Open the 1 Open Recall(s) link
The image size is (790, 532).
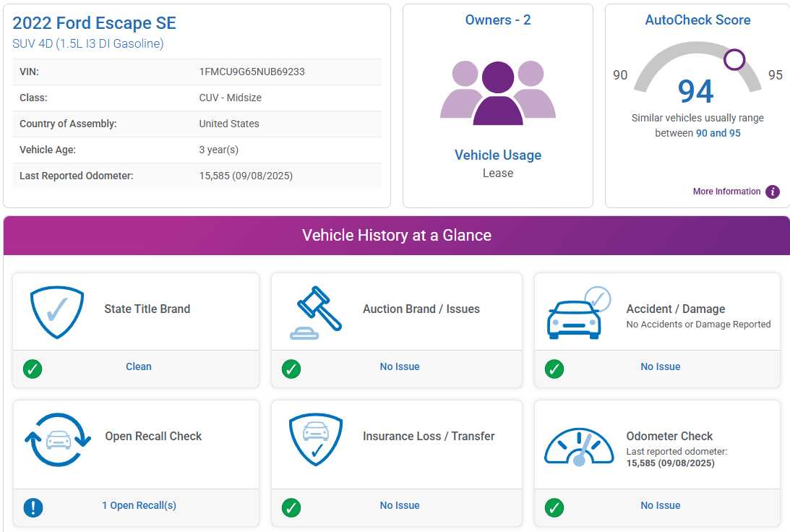(x=139, y=505)
